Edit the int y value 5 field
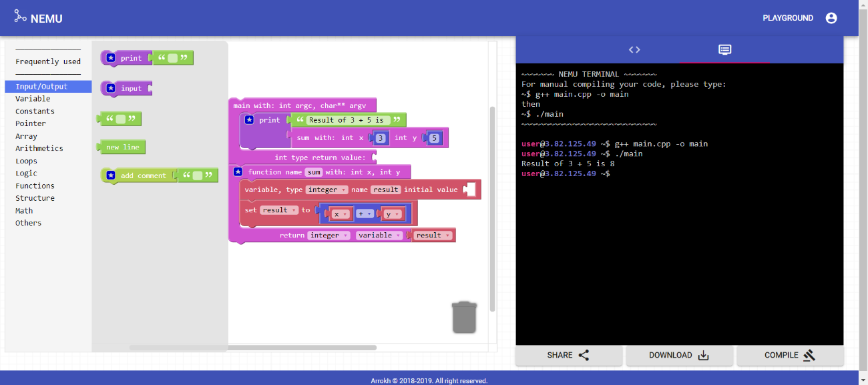The height and width of the screenshot is (385, 868). [434, 138]
